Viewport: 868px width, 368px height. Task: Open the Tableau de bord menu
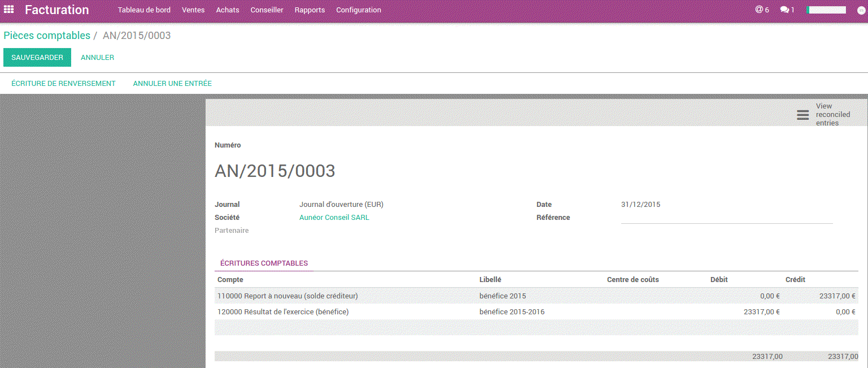click(145, 10)
